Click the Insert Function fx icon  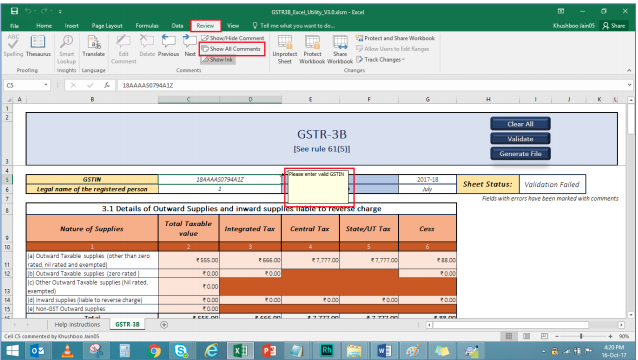point(107,85)
